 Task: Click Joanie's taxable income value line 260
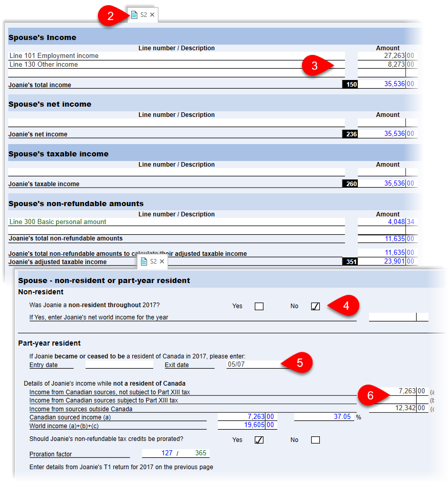tap(388, 184)
